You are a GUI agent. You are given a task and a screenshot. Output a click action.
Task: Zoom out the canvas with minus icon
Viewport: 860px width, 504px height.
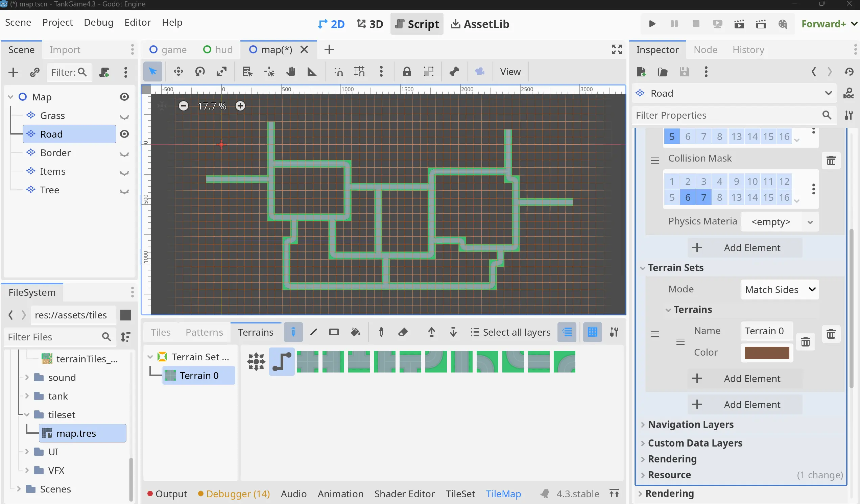pos(184,106)
